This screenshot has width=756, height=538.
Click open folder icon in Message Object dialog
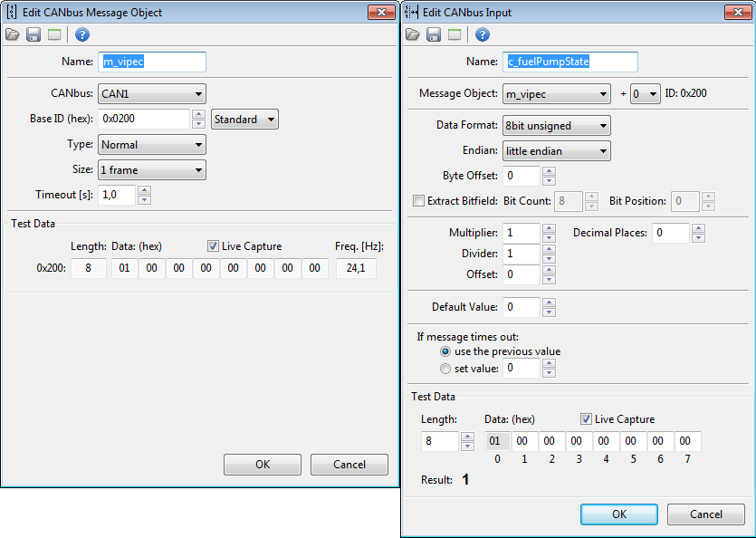tap(12, 34)
